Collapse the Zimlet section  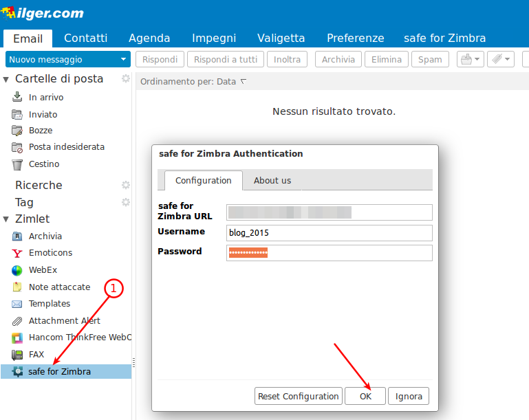[x=6, y=219]
